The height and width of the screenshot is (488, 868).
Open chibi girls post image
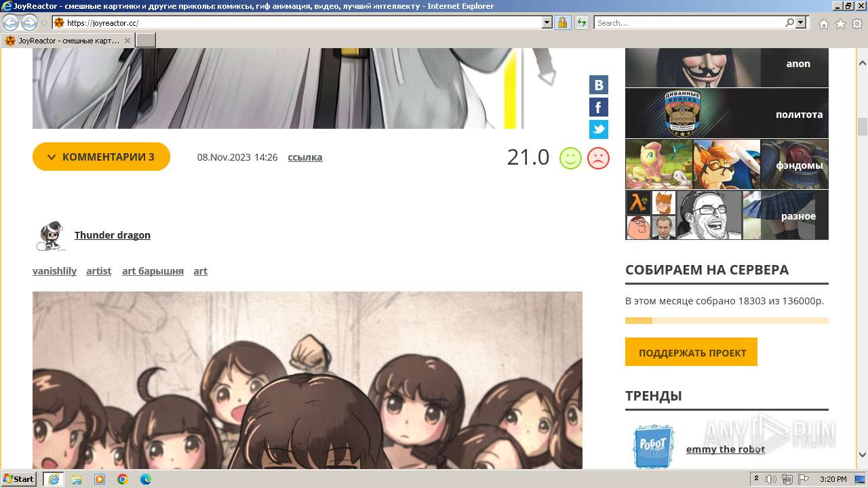point(307,381)
